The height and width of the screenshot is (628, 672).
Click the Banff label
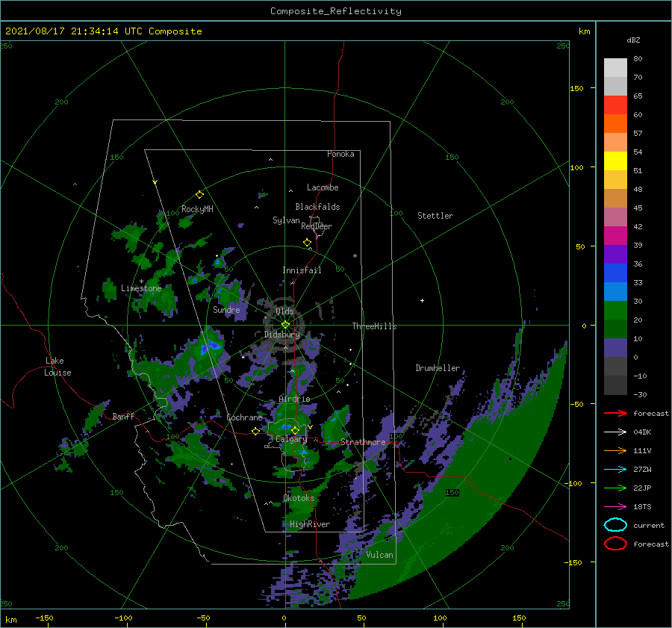(x=123, y=416)
